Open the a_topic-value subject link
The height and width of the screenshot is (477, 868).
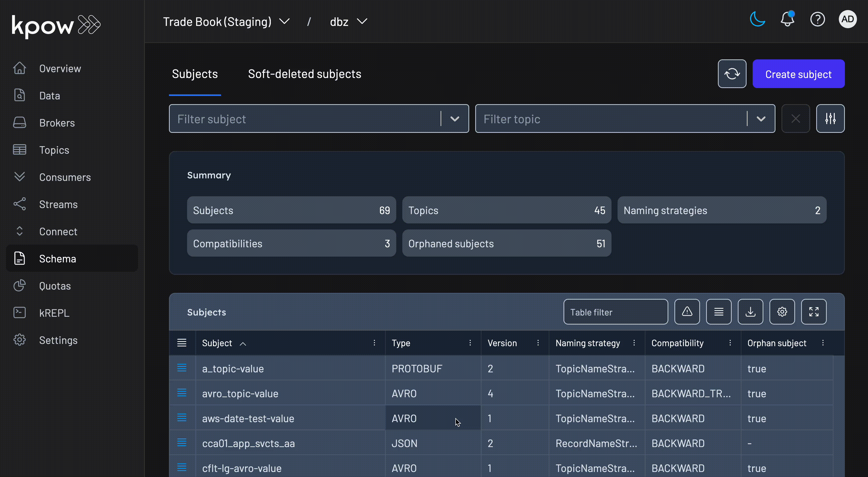pos(233,369)
